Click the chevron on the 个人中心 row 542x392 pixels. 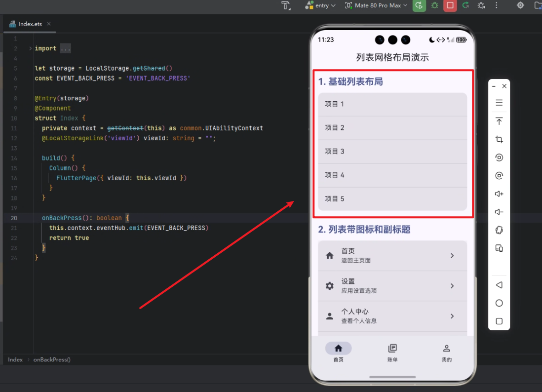click(x=452, y=316)
